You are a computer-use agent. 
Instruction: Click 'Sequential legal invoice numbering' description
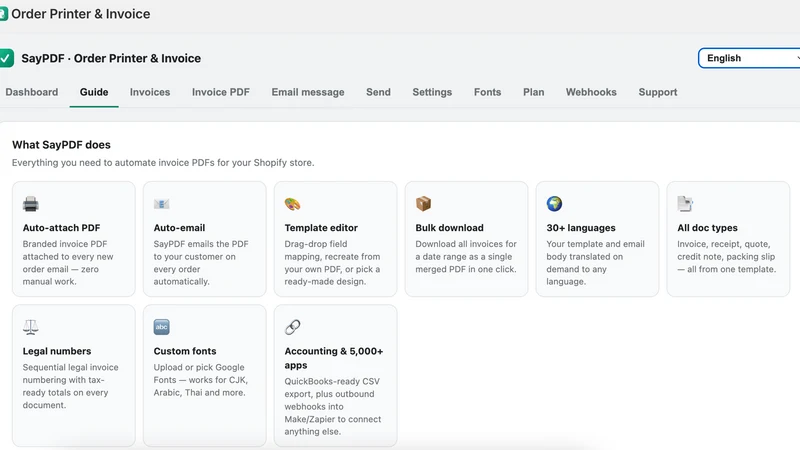point(70,386)
